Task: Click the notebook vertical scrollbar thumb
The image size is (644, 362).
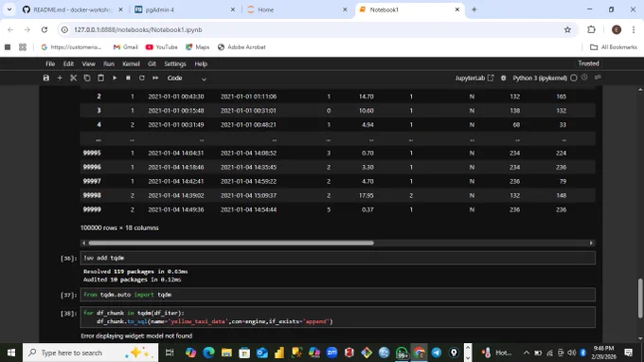Action: (640, 298)
